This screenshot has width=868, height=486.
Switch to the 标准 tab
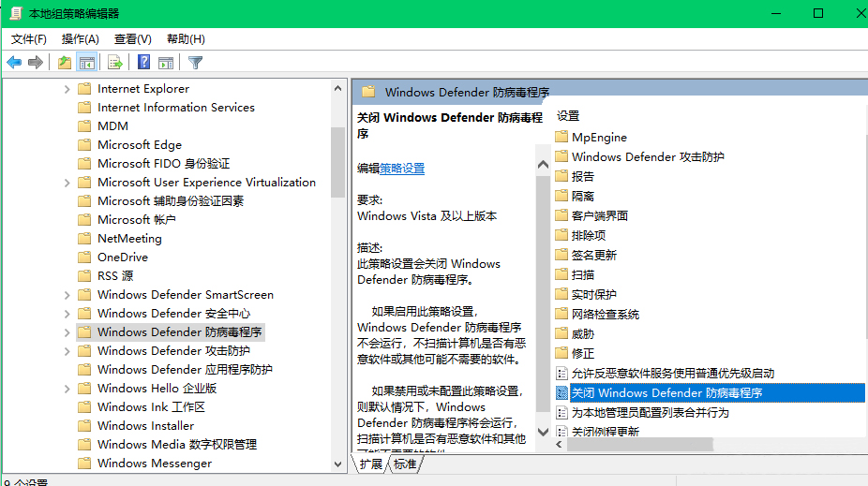tap(405, 464)
